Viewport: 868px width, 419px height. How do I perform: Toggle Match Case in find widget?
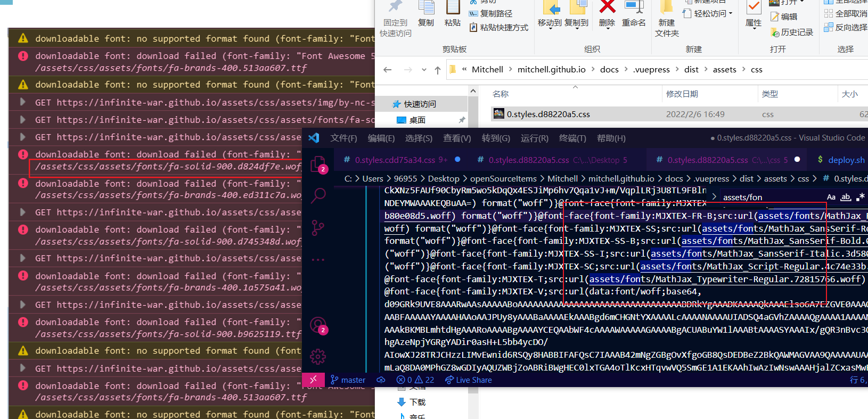tap(831, 197)
